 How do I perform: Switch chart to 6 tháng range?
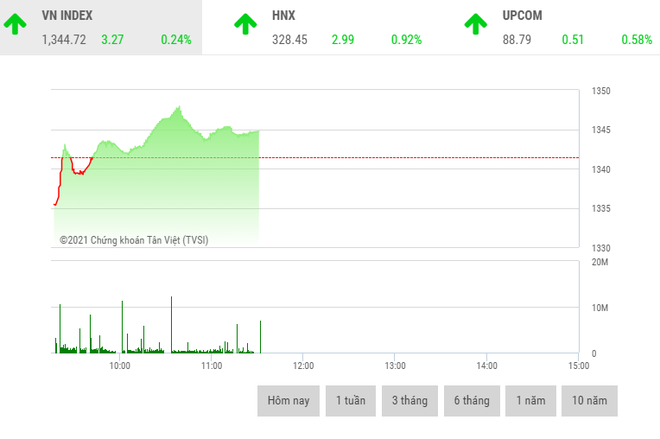(471, 401)
